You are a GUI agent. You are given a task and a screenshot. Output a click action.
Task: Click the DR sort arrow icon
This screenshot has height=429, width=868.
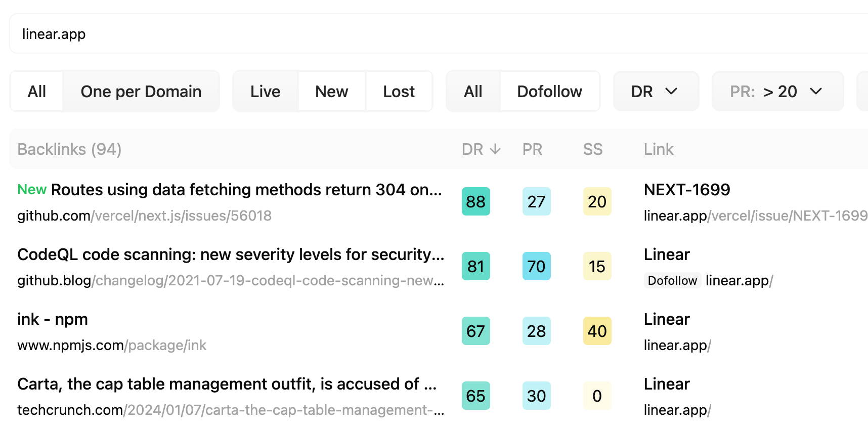495,149
